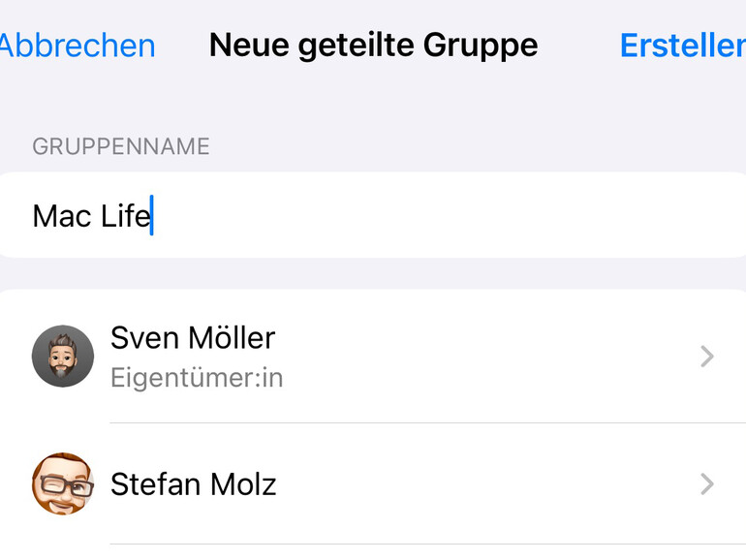Click the word "Life" in the name field
This screenshot has width=746, height=560.
click(x=125, y=215)
